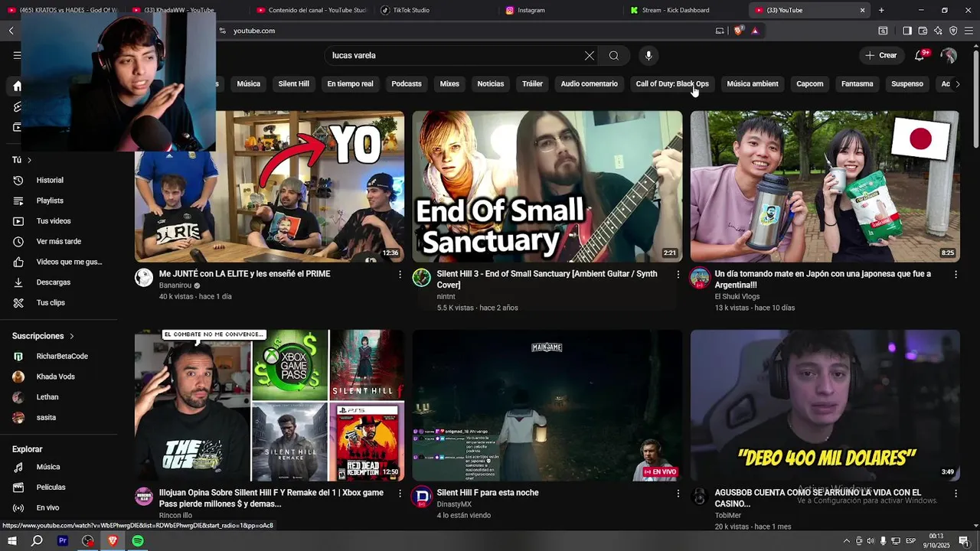Open YouTube notifications bell
Viewport: 980px width, 551px height.
(920, 55)
